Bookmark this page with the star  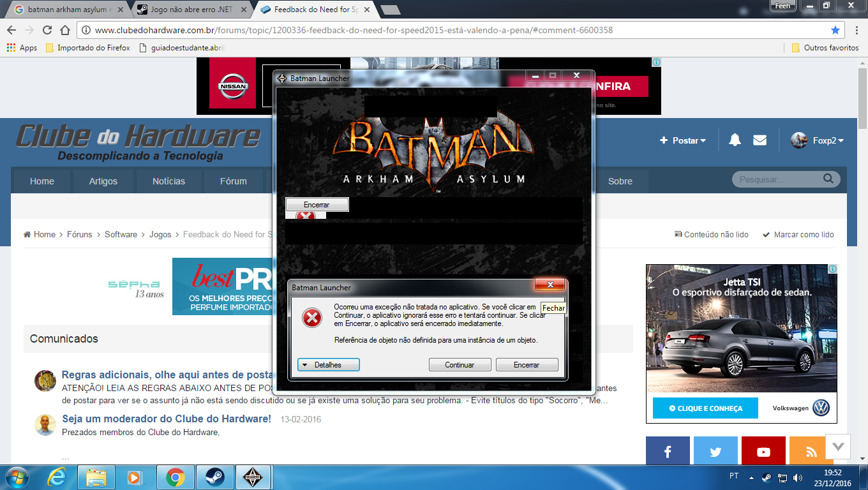click(835, 30)
